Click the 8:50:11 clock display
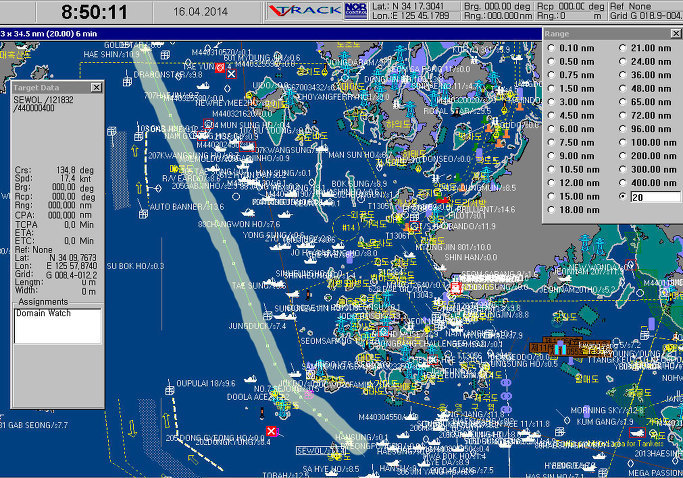The image size is (683, 478). (94, 13)
